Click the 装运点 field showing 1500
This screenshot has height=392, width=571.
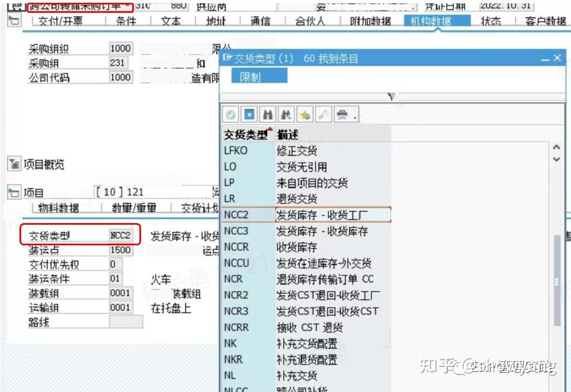click(x=120, y=250)
